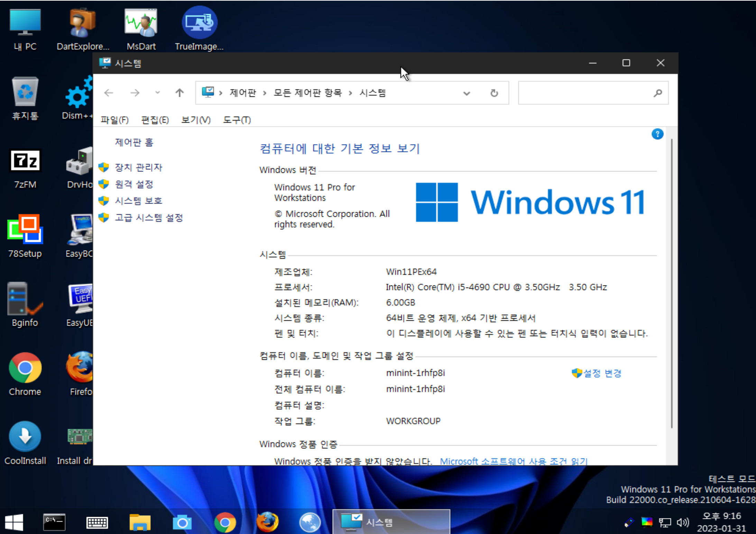The width and height of the screenshot is (756, 534).
Task: Open the 보기(V) menu
Action: pyautogui.click(x=196, y=120)
